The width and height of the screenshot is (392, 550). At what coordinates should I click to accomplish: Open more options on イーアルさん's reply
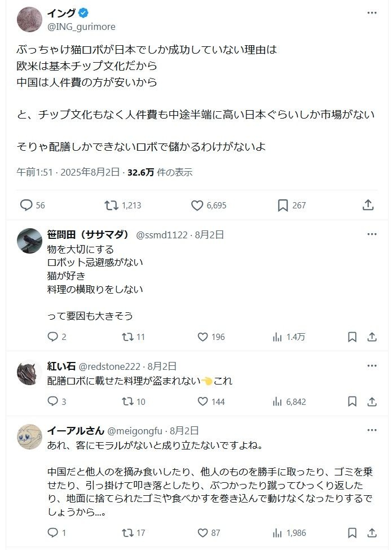[372, 430]
